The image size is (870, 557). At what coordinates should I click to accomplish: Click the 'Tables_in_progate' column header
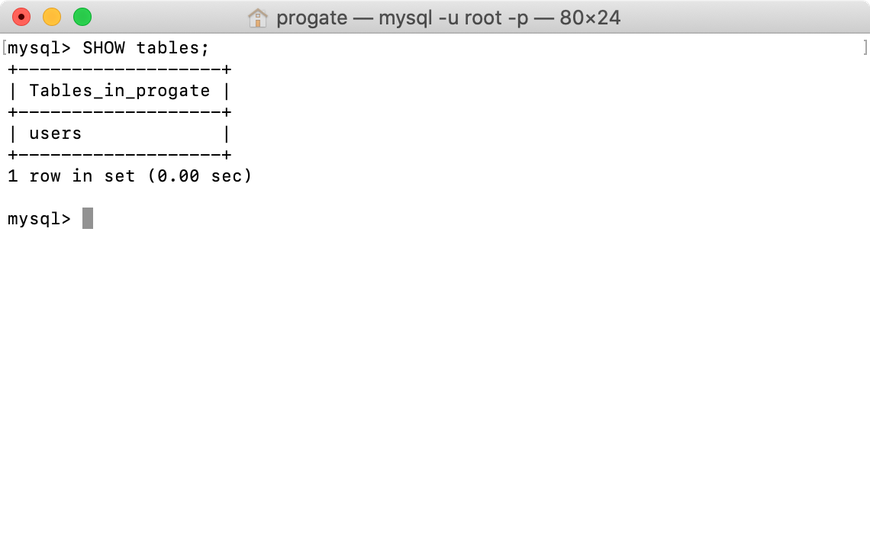pos(119,90)
